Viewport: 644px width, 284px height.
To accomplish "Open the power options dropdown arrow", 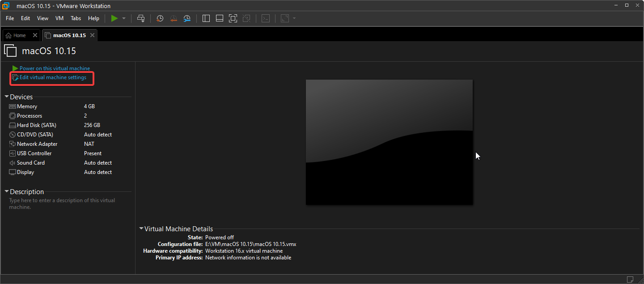I will pos(124,18).
